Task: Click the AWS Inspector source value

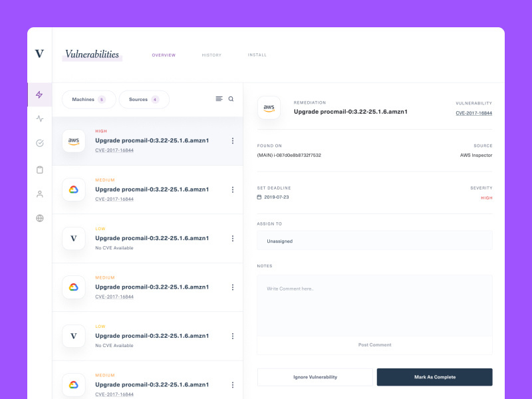Action: click(476, 155)
